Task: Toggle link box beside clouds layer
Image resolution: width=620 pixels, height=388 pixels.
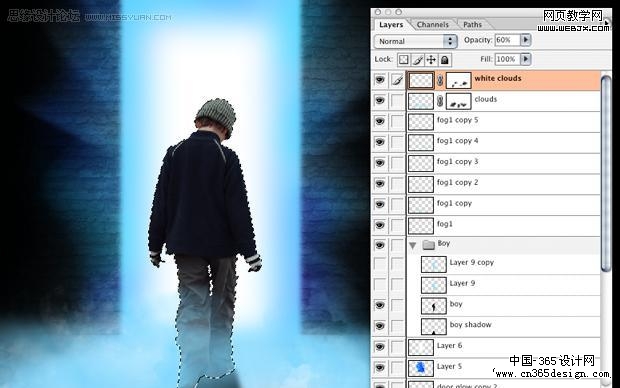Action: click(x=397, y=101)
